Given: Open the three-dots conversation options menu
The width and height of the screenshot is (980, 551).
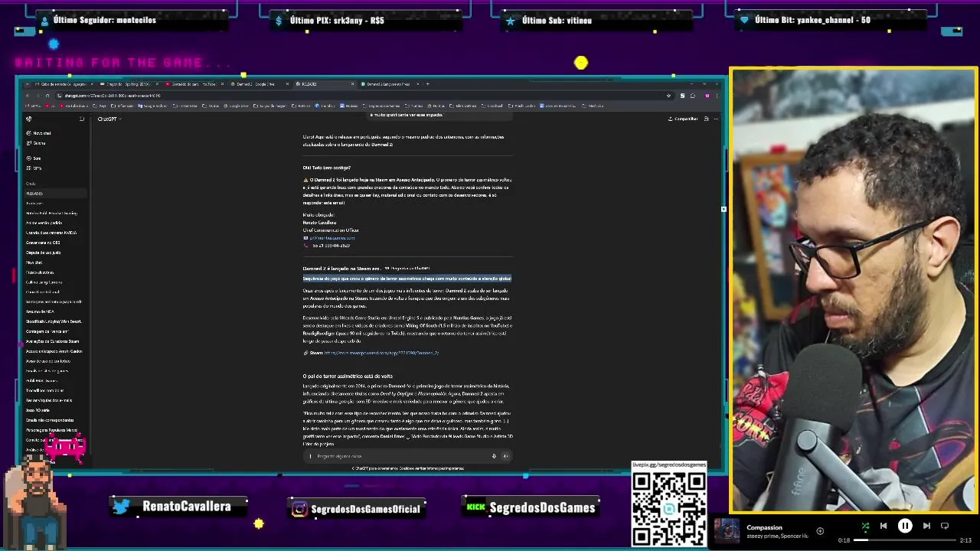Looking at the screenshot, I should [716, 119].
